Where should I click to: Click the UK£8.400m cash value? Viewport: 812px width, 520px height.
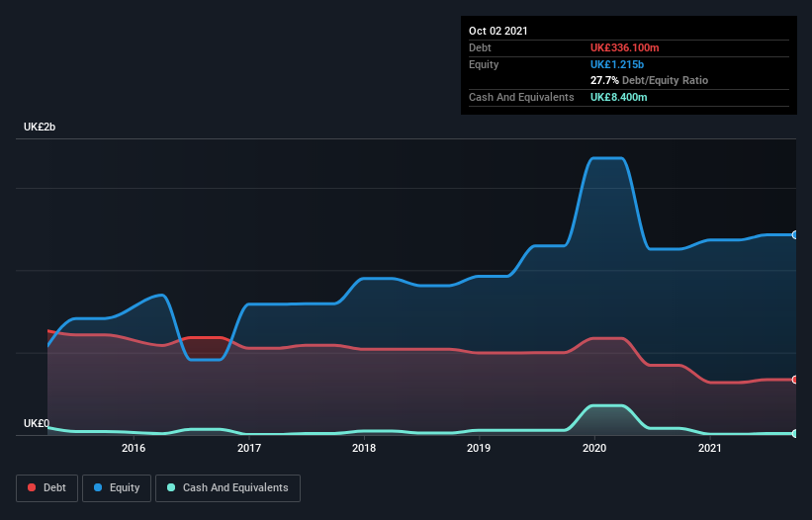click(619, 97)
